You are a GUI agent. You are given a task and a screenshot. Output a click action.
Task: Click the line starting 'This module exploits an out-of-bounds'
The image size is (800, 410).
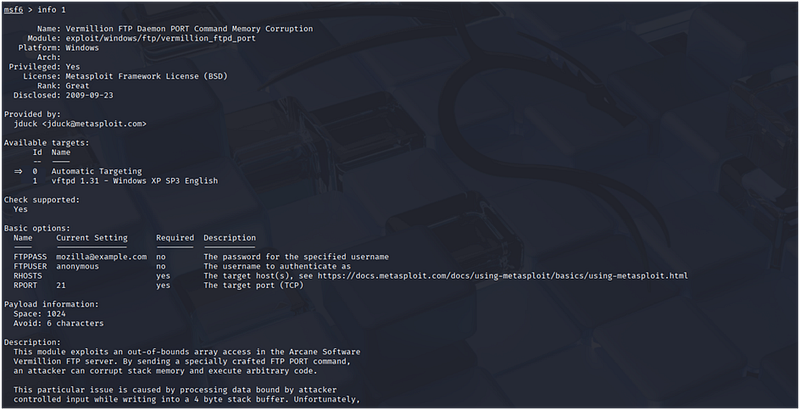pyautogui.click(x=187, y=352)
